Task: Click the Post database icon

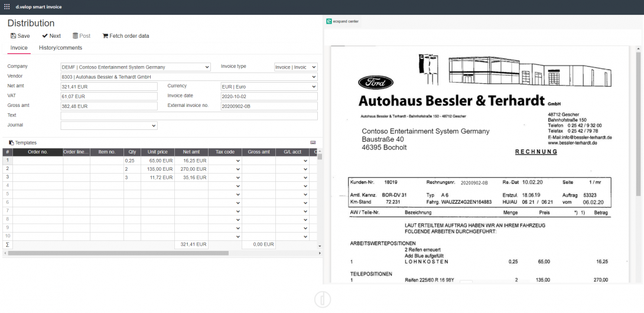Action: point(75,36)
